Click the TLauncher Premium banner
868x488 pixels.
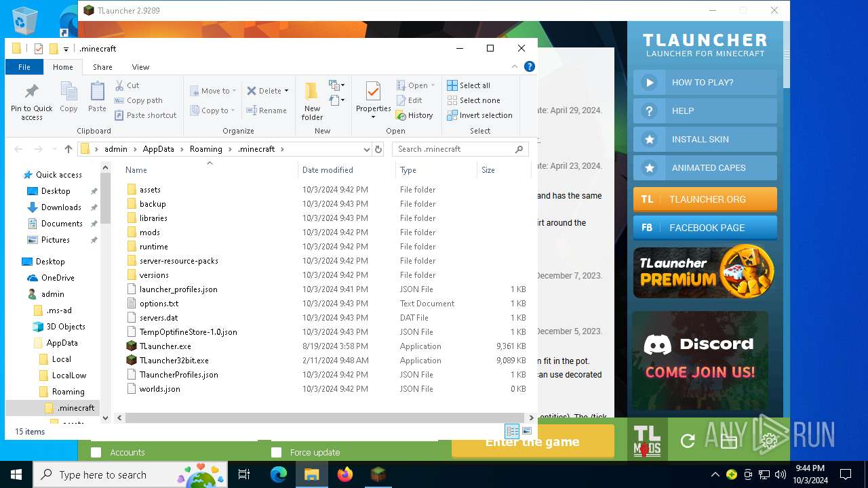(x=704, y=272)
